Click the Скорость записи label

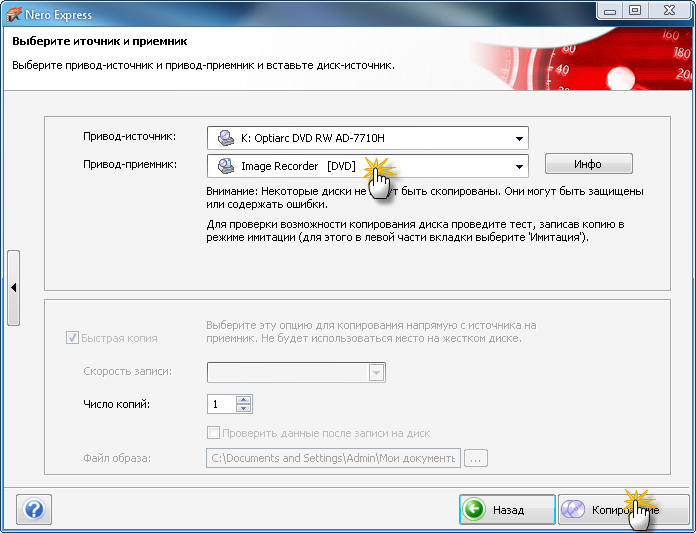[127, 371]
